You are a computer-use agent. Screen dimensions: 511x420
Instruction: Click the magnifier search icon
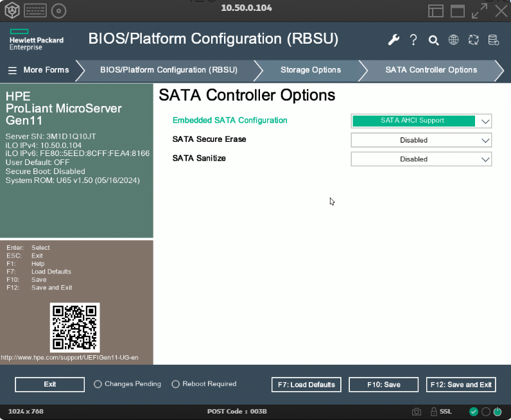click(x=433, y=40)
